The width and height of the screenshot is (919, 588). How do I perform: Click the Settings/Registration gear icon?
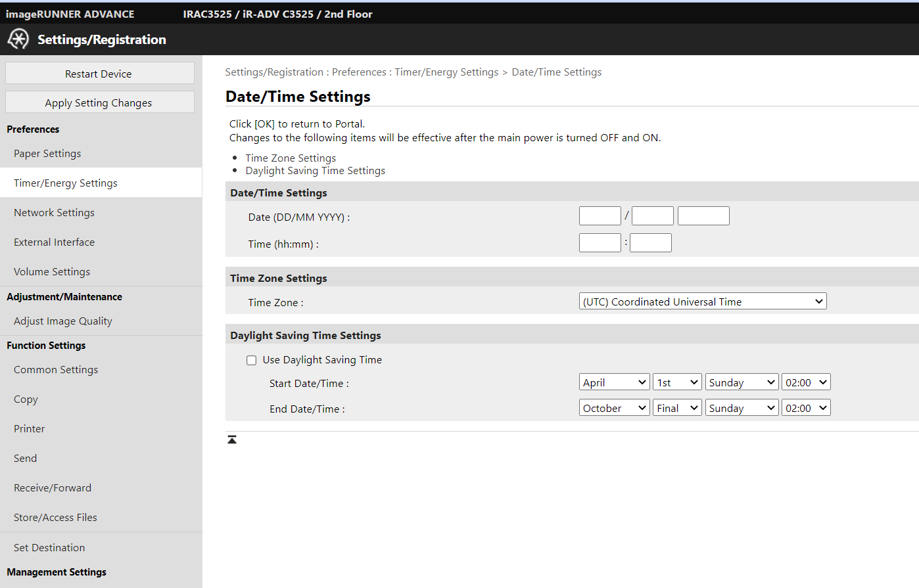[18, 39]
